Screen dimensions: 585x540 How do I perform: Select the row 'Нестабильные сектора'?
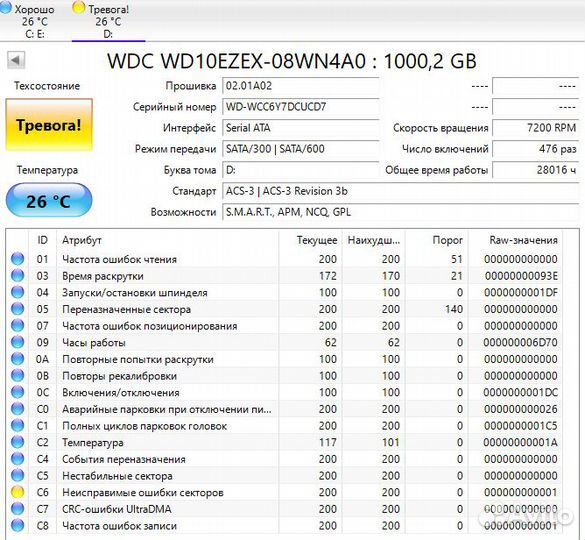[x=285, y=476]
